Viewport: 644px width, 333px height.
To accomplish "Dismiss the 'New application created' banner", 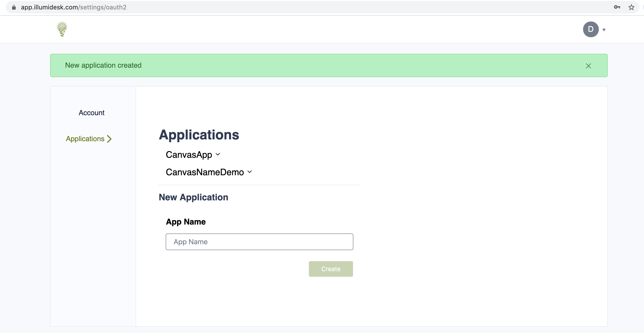I will (x=588, y=66).
